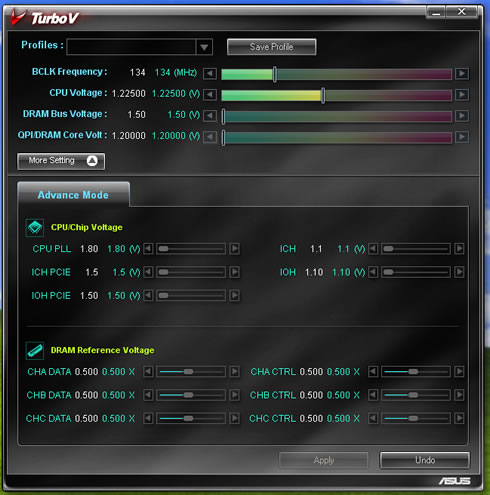Click the Save Profile button
The height and width of the screenshot is (495, 490).
(x=271, y=47)
